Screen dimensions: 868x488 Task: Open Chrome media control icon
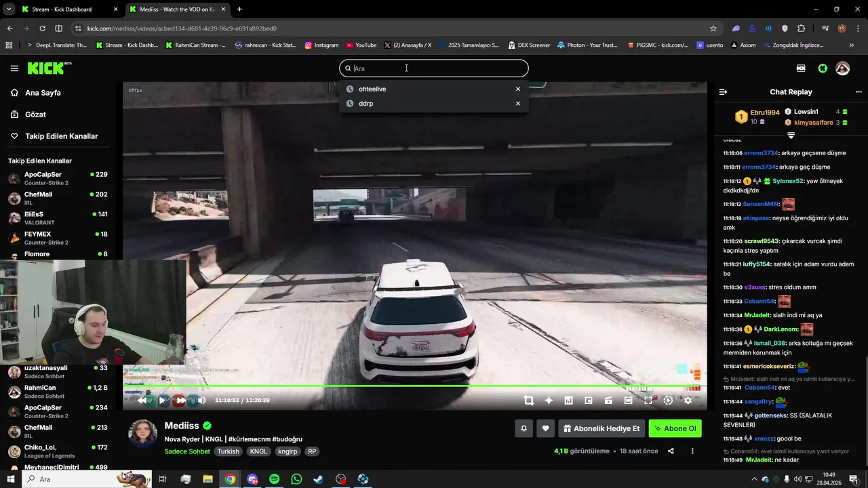(825, 28)
